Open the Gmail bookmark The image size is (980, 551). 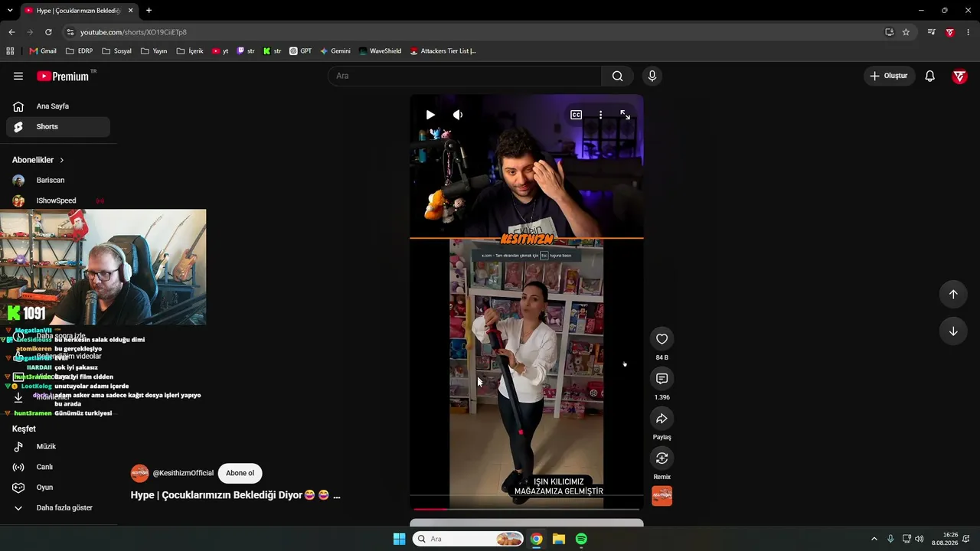click(43, 51)
